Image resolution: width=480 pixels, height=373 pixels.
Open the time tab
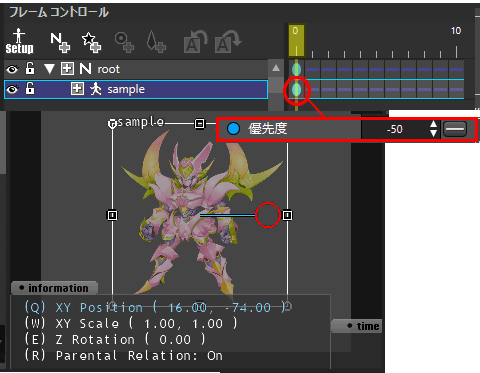coord(356,326)
